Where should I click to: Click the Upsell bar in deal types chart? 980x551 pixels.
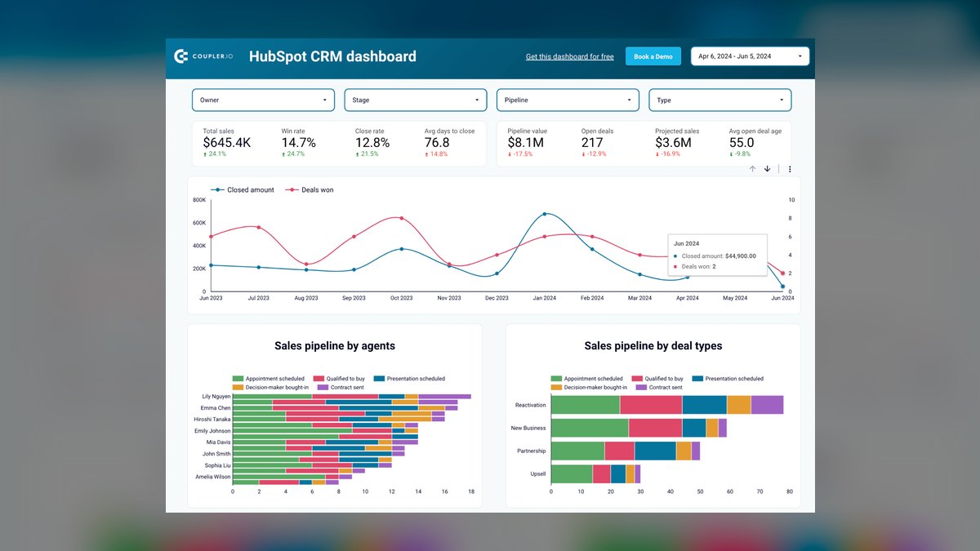(x=595, y=473)
